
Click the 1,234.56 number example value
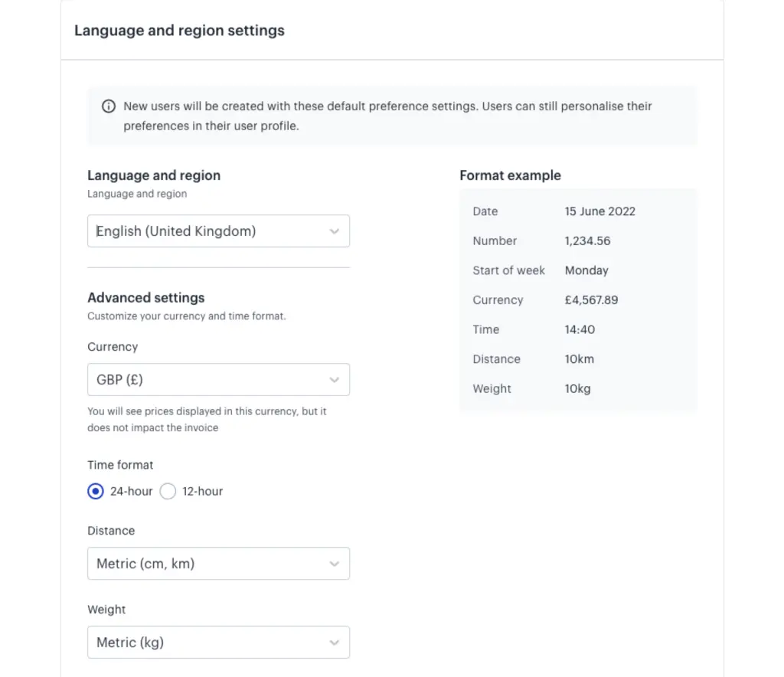tap(587, 240)
